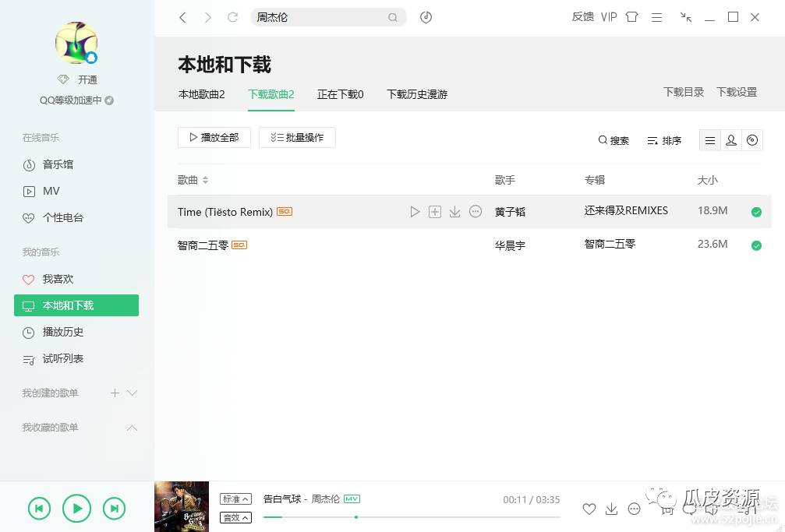Switch to the 下载歌曲2 tab
This screenshot has width=785, height=532.
click(271, 94)
